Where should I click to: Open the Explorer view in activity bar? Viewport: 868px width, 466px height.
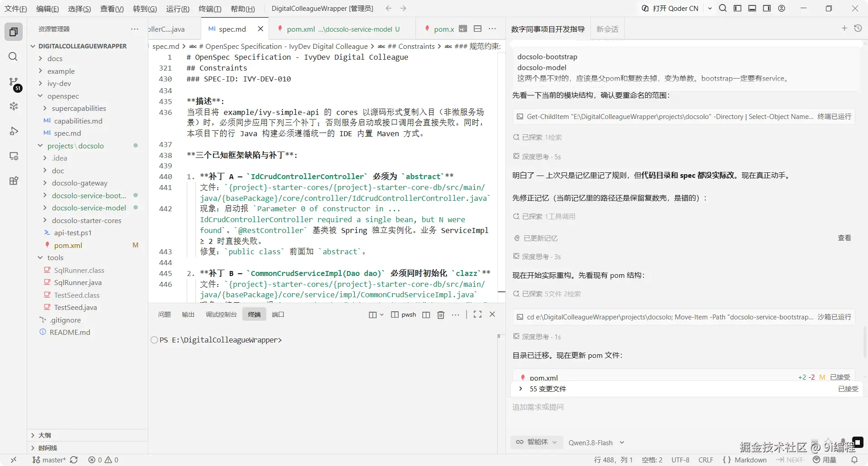[14, 32]
